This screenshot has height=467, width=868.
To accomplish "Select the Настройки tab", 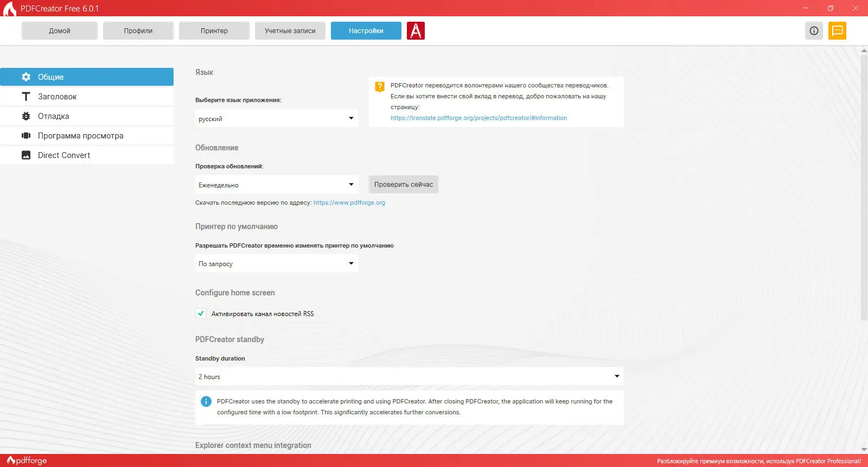I will 366,31.
